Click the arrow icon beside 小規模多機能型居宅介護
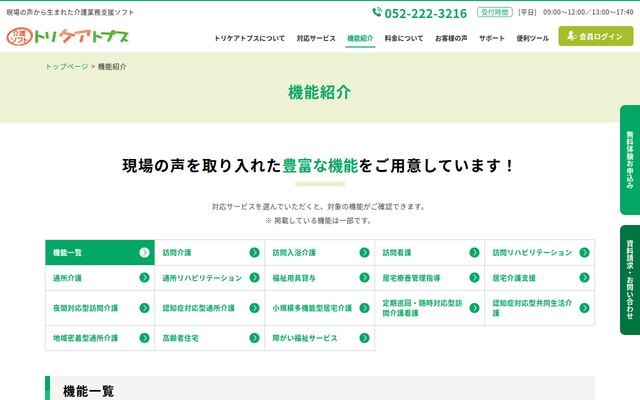This screenshot has width=640, height=400. (364, 308)
